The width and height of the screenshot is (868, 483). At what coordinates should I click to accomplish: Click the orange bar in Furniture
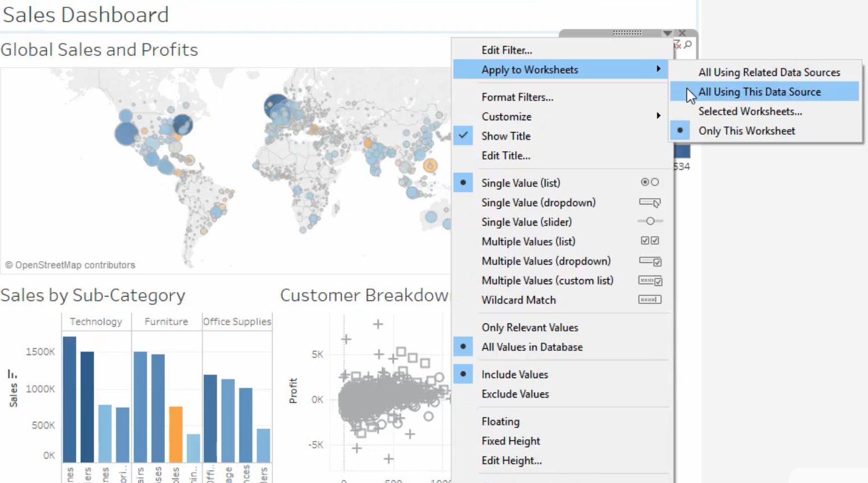pyautogui.click(x=176, y=434)
